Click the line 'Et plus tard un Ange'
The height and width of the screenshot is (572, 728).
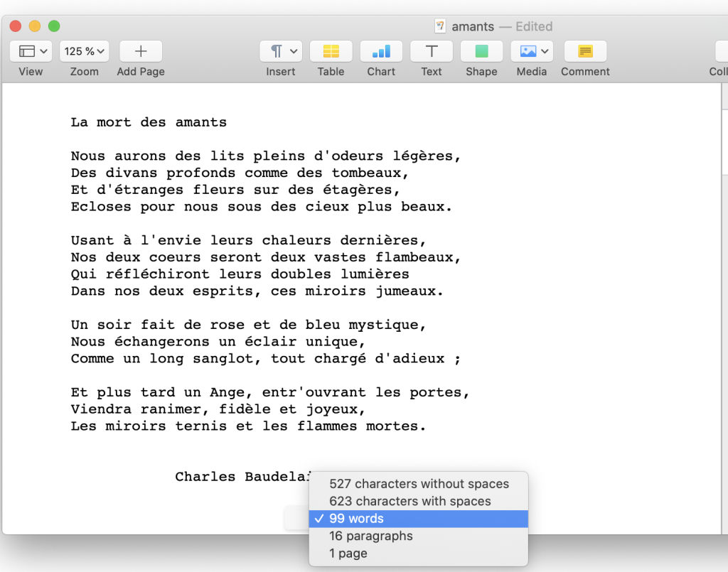click(269, 392)
